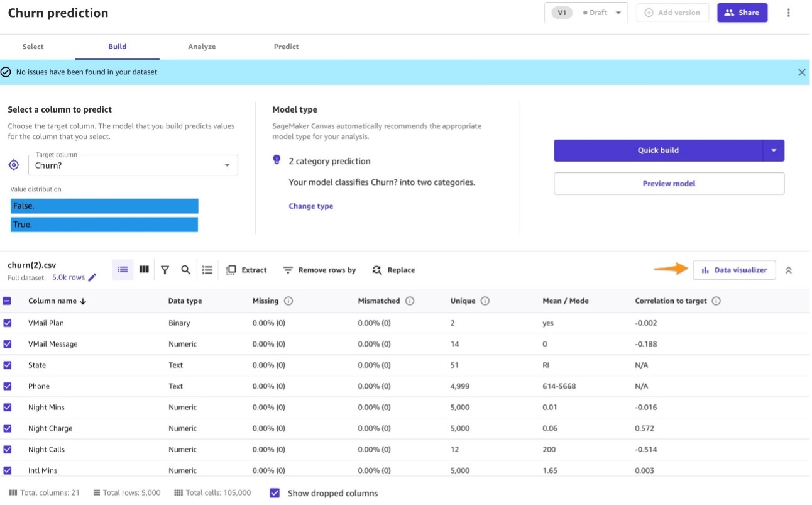Click the target icon beside Target column

(x=14, y=165)
